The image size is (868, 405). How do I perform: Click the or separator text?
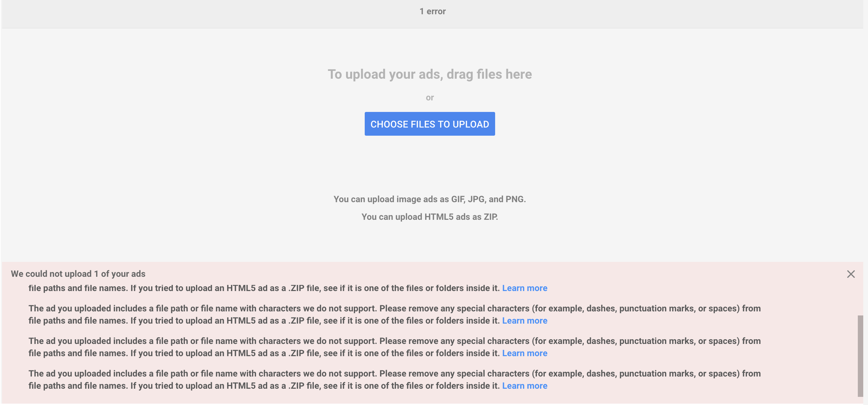(x=430, y=97)
